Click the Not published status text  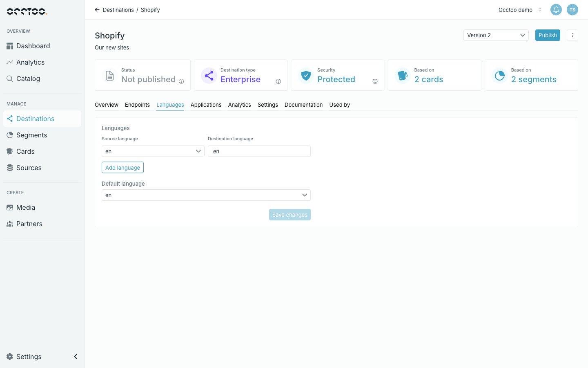click(148, 79)
